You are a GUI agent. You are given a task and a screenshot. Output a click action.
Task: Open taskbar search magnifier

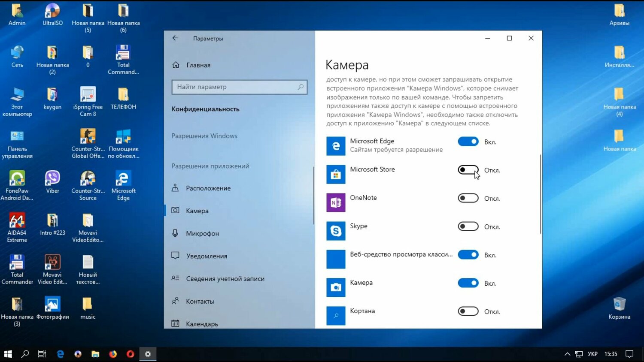click(25, 354)
